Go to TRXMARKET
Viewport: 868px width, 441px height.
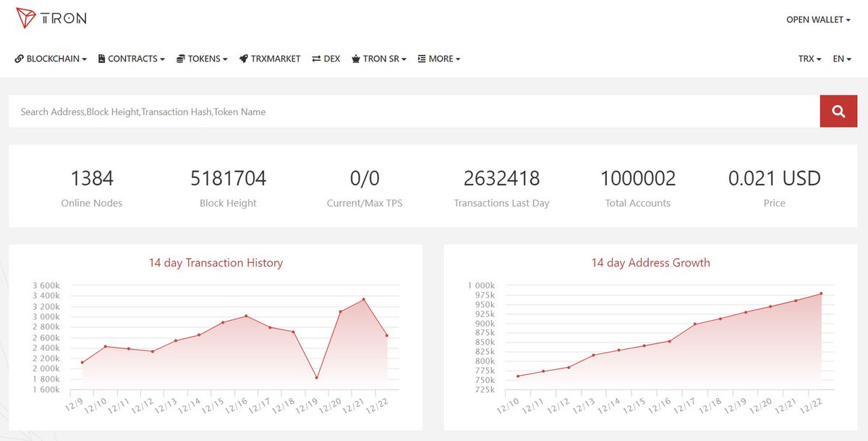click(x=270, y=59)
